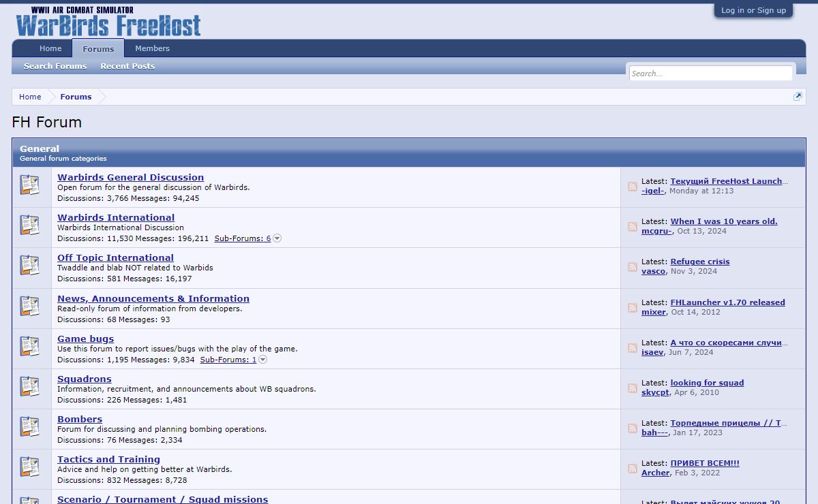Screen dimensions: 818x504
Task: Focus the Search input field
Action: (x=711, y=74)
